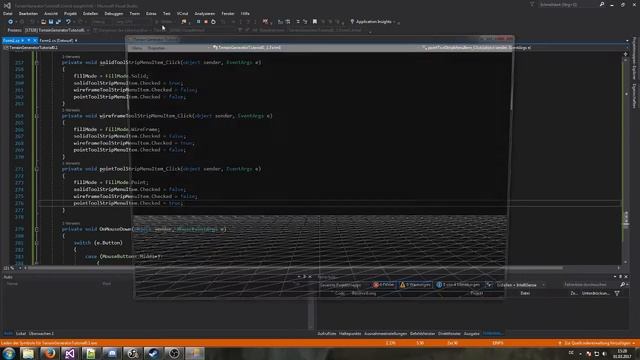Open the Bearbeiten menu

28,13
